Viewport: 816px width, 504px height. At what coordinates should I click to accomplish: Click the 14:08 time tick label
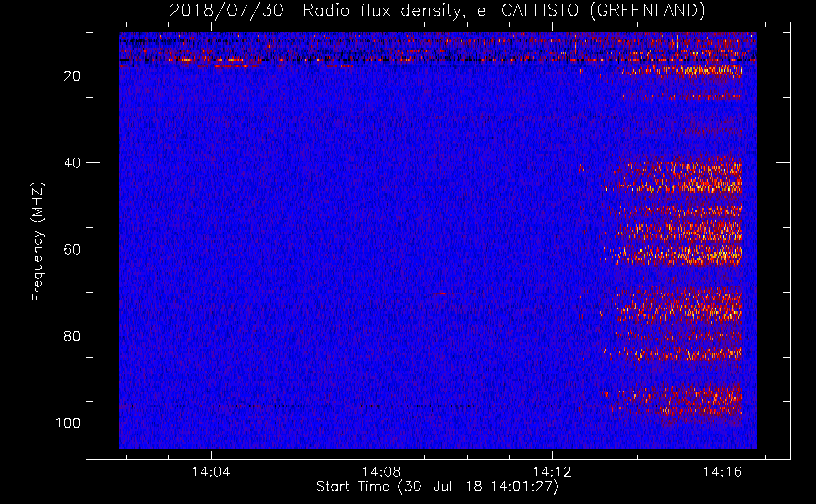(x=382, y=472)
